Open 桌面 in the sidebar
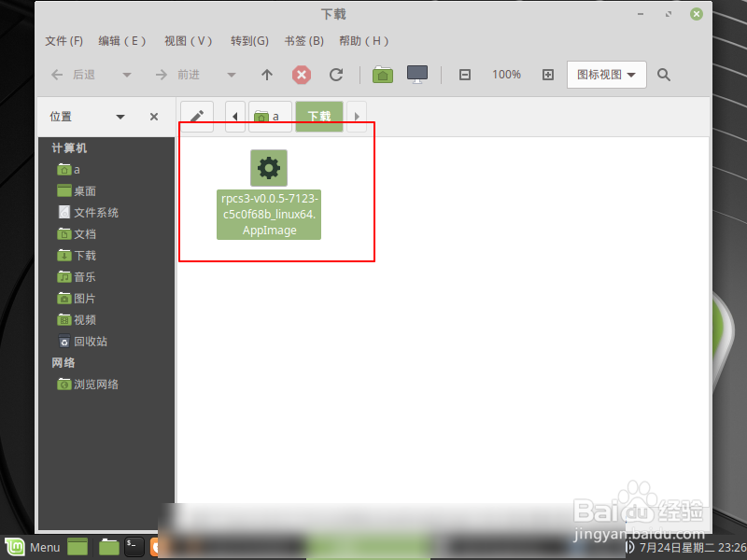 [77, 191]
